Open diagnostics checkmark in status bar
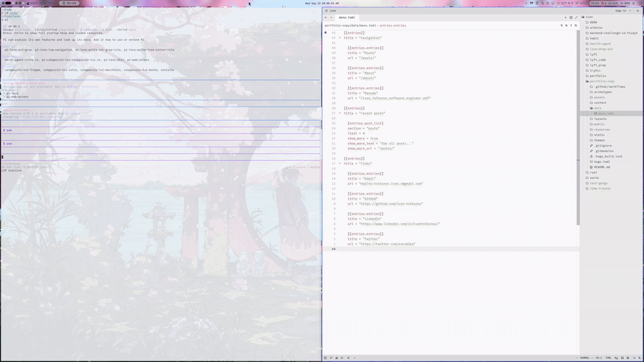This screenshot has width=644, height=362. 354,358
